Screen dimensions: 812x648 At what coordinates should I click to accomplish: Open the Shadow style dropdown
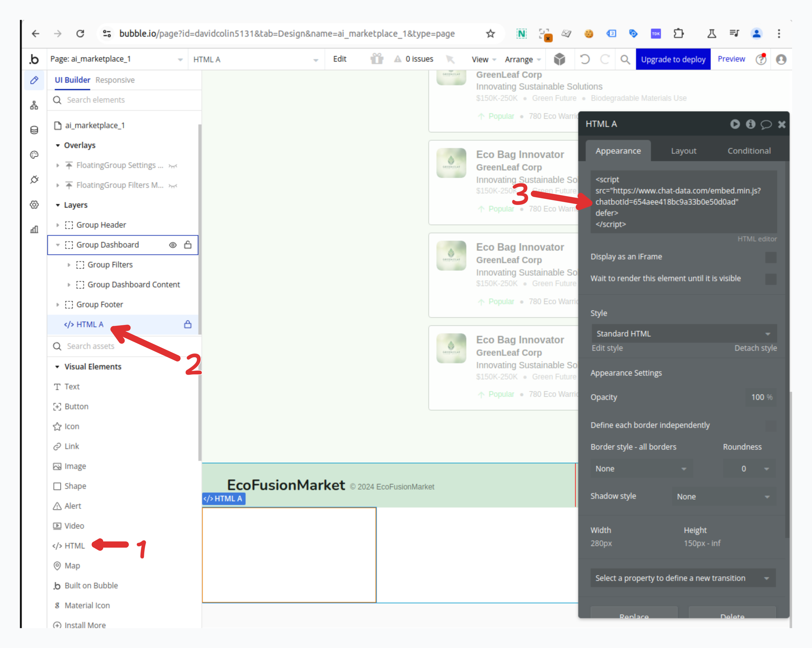[724, 497]
